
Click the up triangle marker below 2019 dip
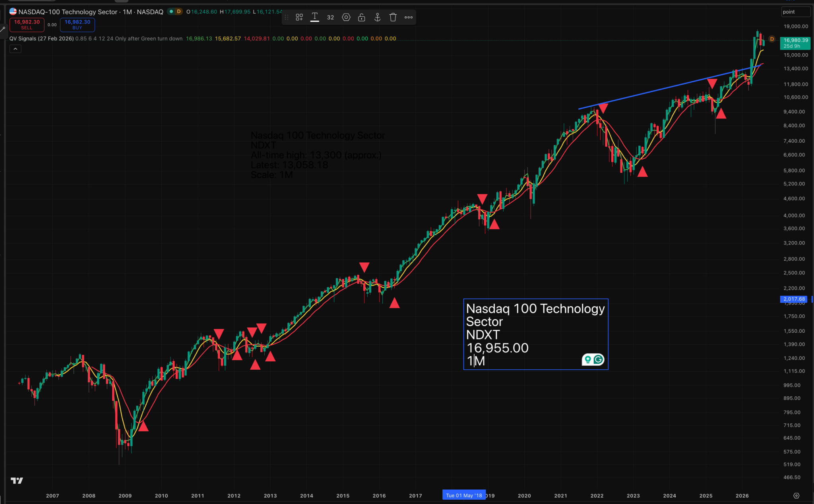494,224
